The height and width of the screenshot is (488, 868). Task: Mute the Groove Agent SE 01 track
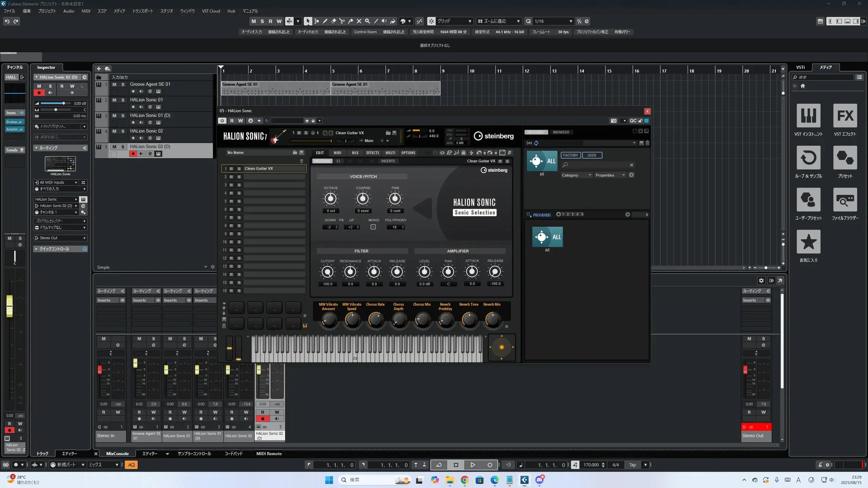[114, 84]
